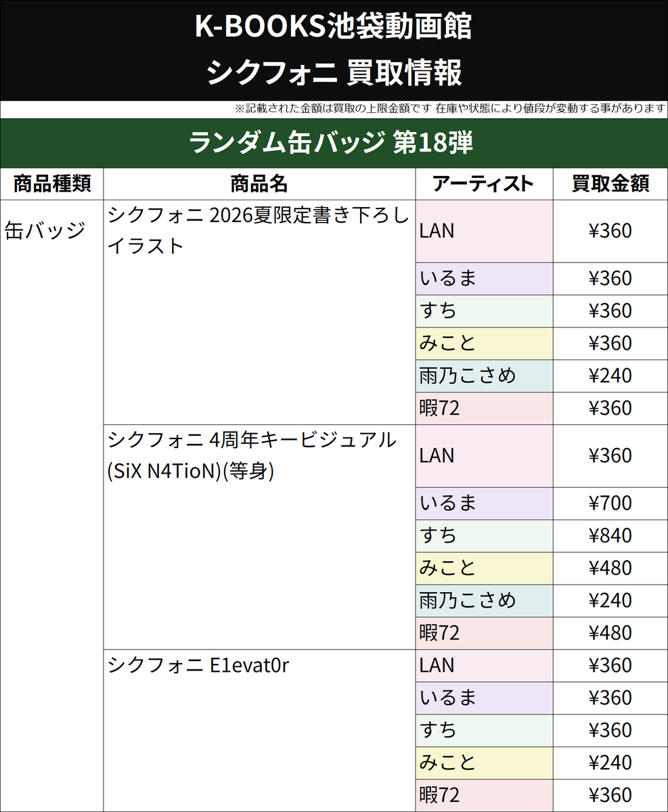Click the '¥840' price for すち
Image resolution: width=668 pixels, height=812 pixels.
[x=610, y=535]
